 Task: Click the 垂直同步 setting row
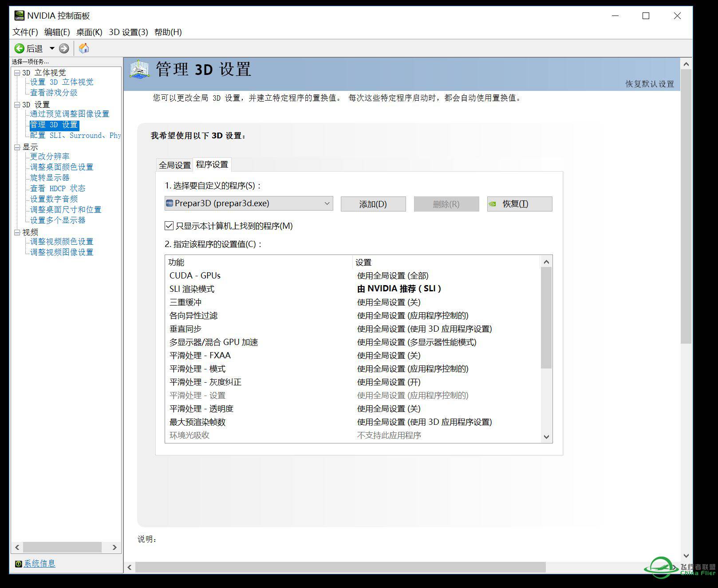[x=353, y=329]
